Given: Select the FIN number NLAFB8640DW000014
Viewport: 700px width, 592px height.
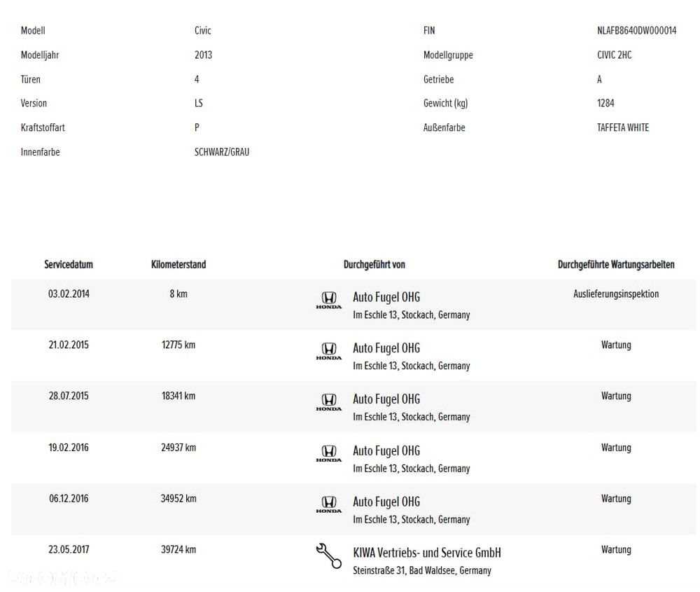Looking at the screenshot, I should point(636,30).
